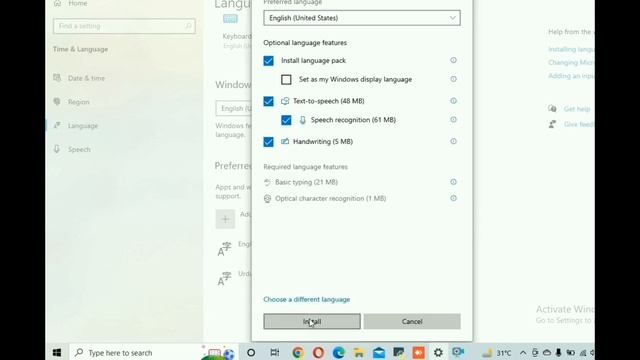Screen dimensions: 640x360
Task: Click Optical character recognition (1 MB) text
Action: (x=331, y=198)
